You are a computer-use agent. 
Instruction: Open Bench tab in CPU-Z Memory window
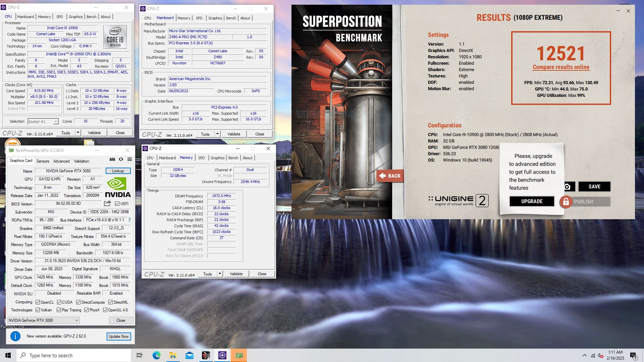click(x=233, y=158)
